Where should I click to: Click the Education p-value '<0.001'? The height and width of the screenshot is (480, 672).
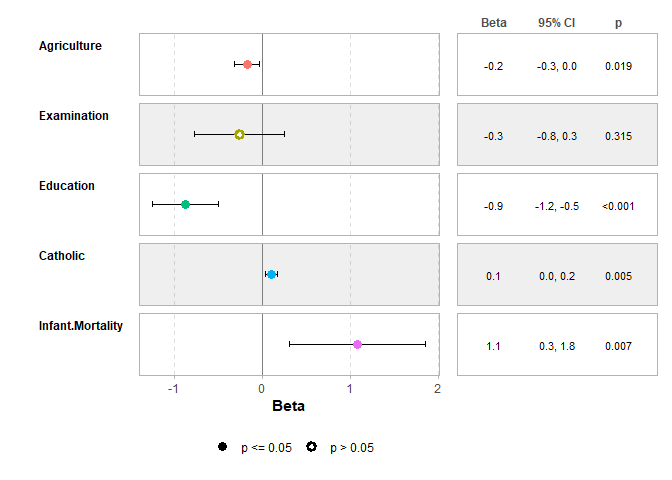pyautogui.click(x=618, y=206)
